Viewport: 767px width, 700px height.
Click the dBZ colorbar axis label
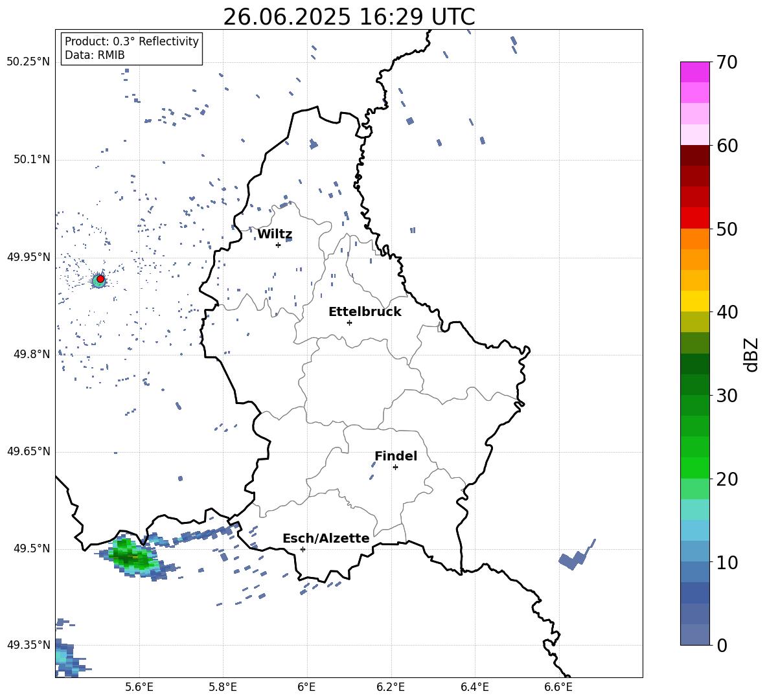coord(750,354)
